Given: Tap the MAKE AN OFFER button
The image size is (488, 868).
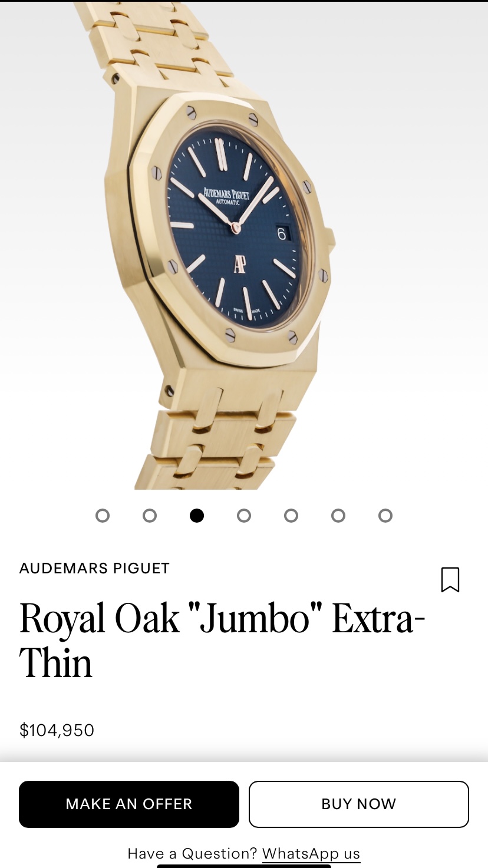Looking at the screenshot, I should (129, 804).
